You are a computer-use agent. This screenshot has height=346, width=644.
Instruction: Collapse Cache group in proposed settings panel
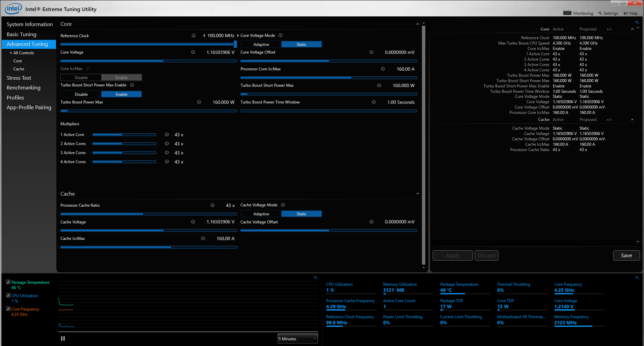[x=632, y=120]
